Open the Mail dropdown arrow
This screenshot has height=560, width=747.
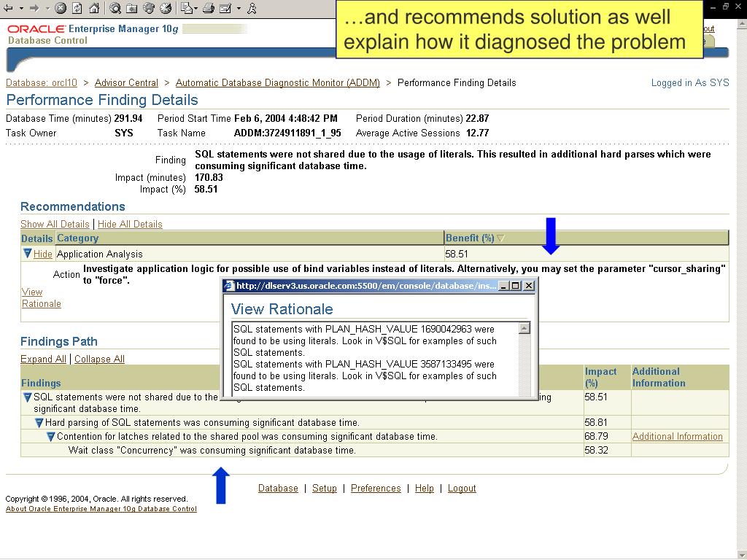point(196,9)
